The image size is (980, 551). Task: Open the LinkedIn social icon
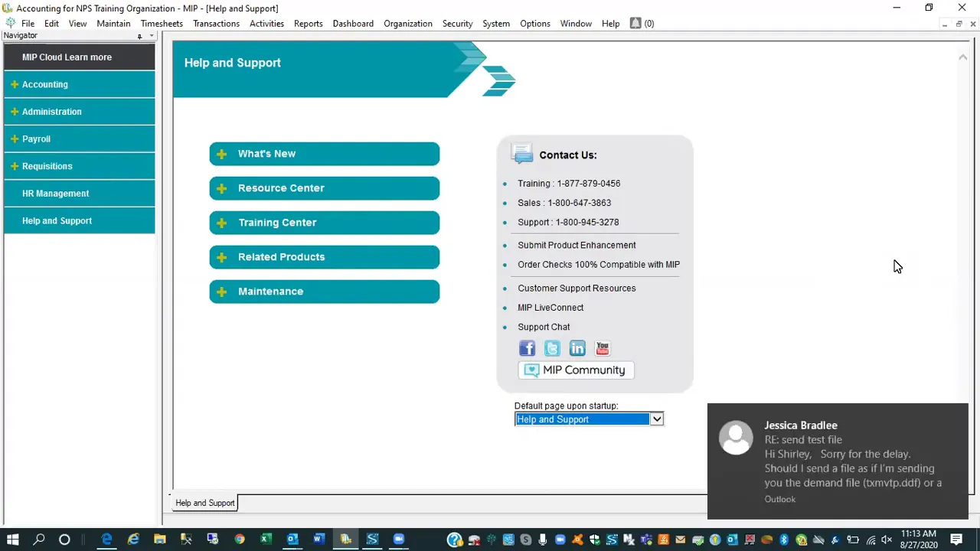[577, 349]
